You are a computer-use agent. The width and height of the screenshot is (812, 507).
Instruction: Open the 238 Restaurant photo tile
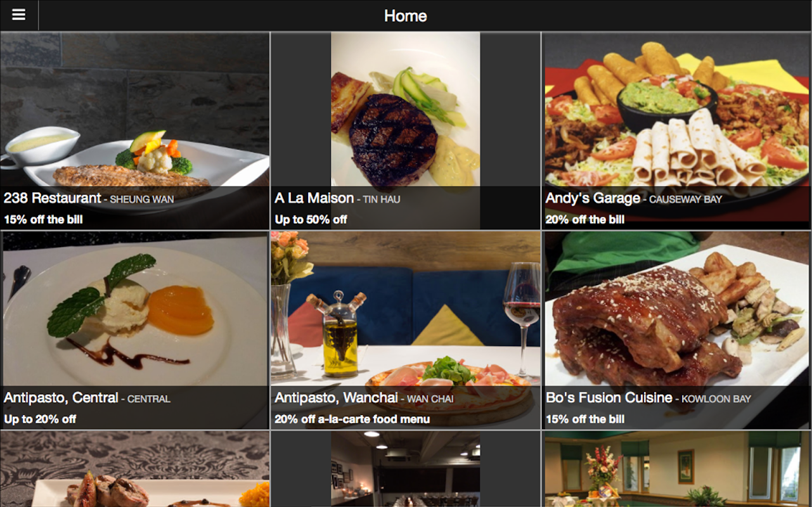coord(135,131)
